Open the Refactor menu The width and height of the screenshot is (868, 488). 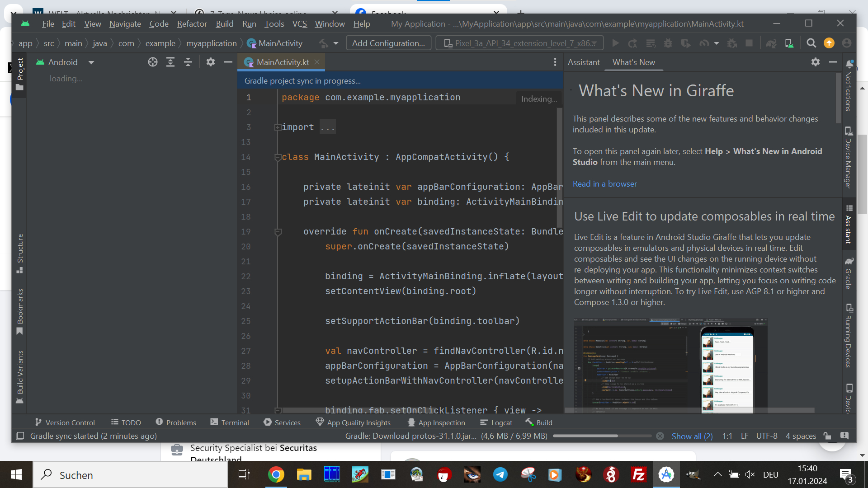pyautogui.click(x=192, y=24)
